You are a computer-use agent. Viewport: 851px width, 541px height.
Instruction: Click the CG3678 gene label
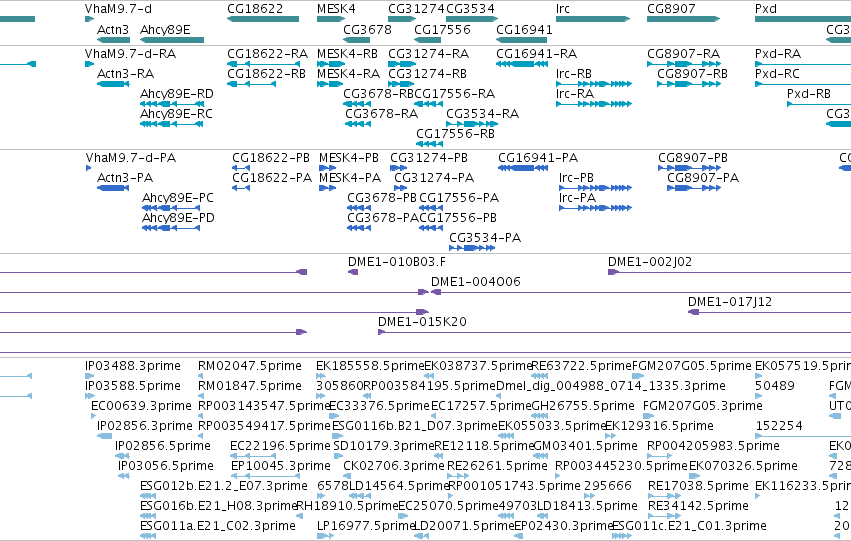point(367,29)
